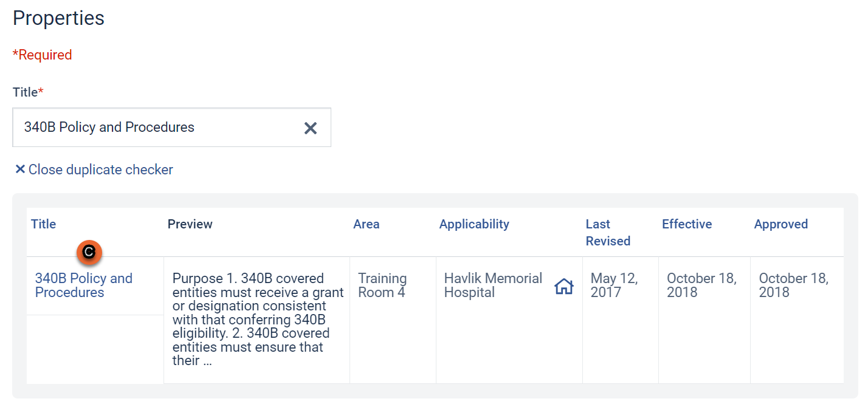The width and height of the screenshot is (868, 407).
Task: Click the May 12, 2017 last revised date
Action: coord(614,285)
